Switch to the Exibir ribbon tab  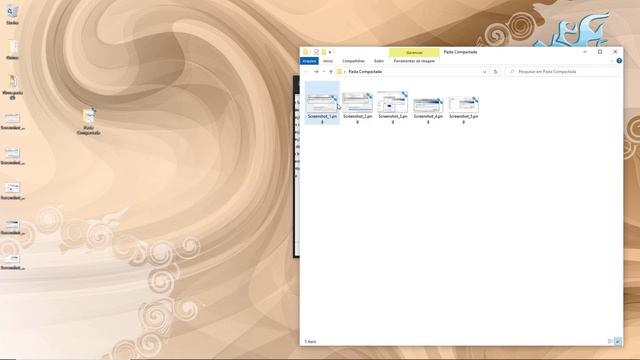click(x=379, y=61)
